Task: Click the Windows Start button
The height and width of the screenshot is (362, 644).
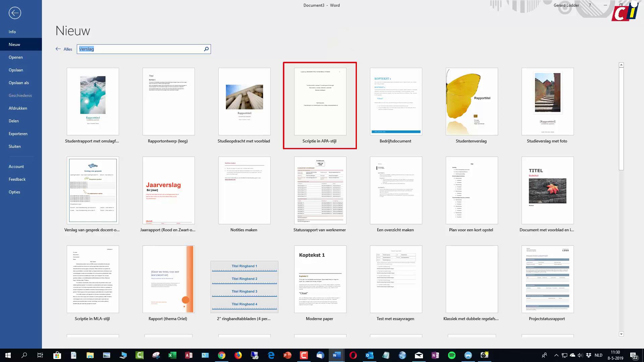Action: [8, 355]
